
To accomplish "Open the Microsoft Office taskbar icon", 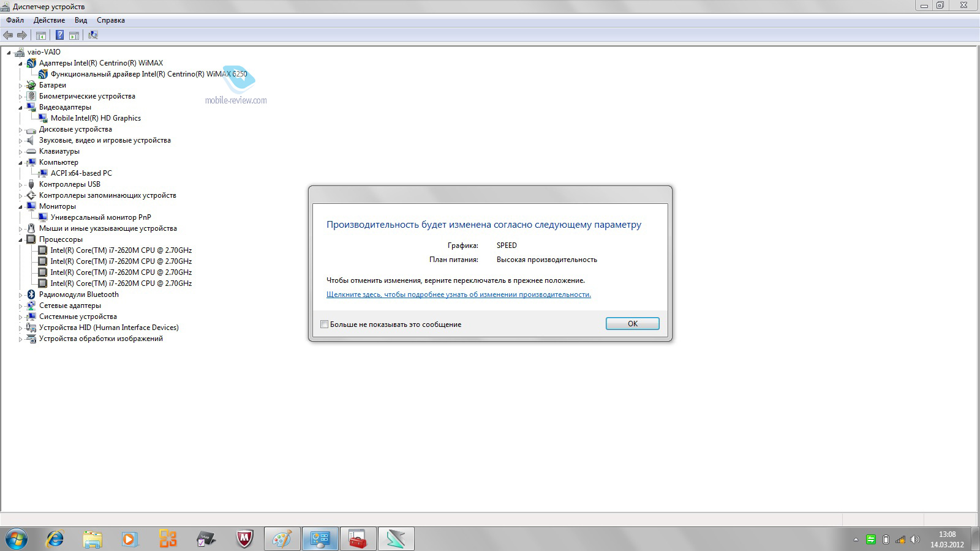I will 168,539.
